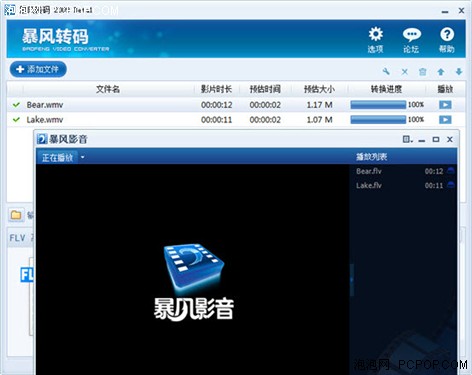472x375 pixels.
Task: Click the Bear.wmv conversion progress bar
Action: coord(378,105)
